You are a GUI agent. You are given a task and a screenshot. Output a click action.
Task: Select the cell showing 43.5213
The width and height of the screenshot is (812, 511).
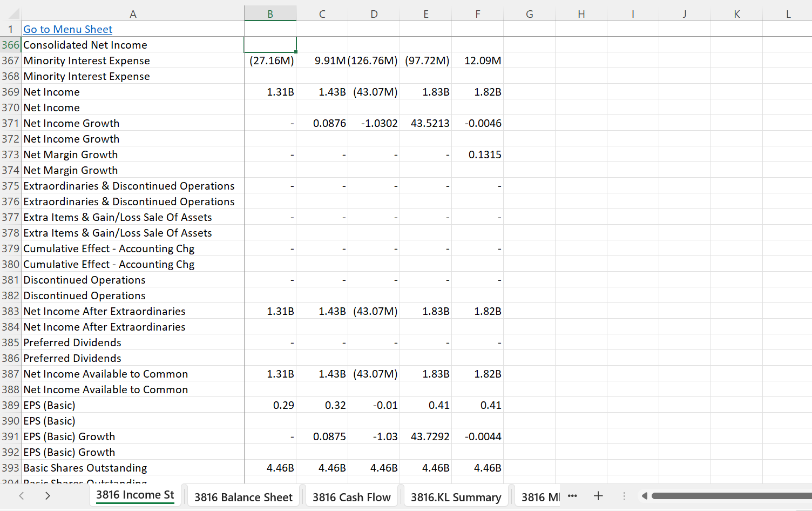point(426,123)
